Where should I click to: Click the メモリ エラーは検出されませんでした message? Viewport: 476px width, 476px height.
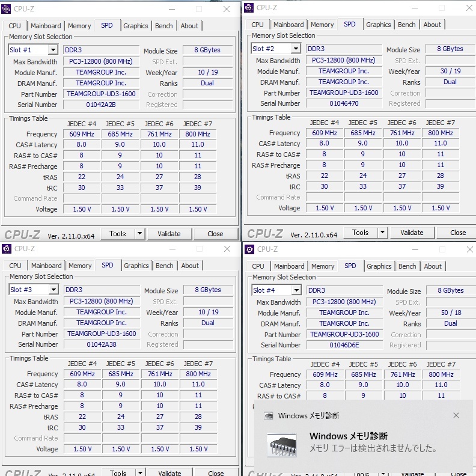373,448
